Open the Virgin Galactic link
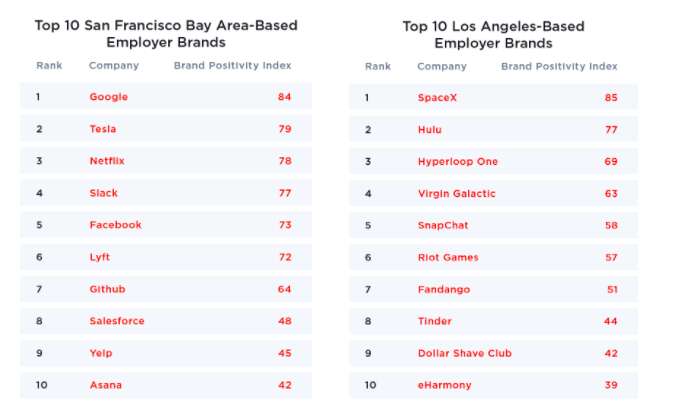 [456, 193]
